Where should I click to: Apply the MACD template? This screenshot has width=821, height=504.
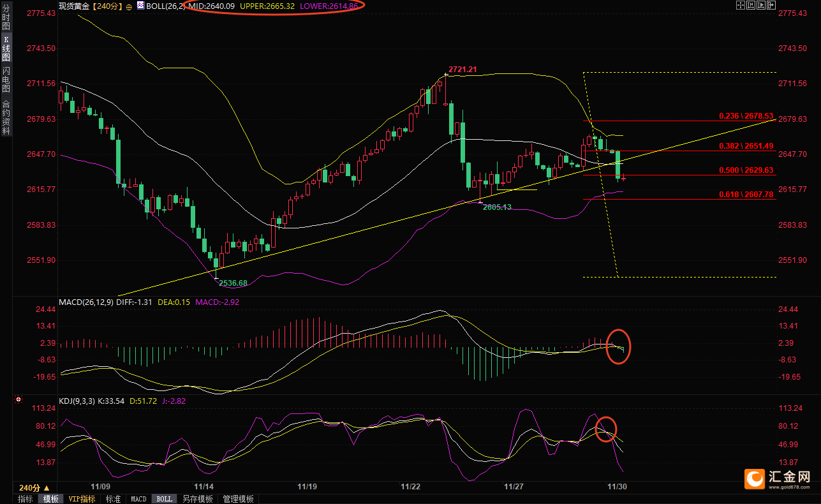click(x=138, y=499)
